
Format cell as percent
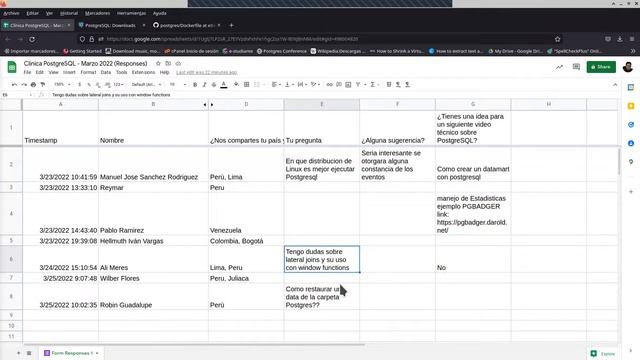[89, 84]
